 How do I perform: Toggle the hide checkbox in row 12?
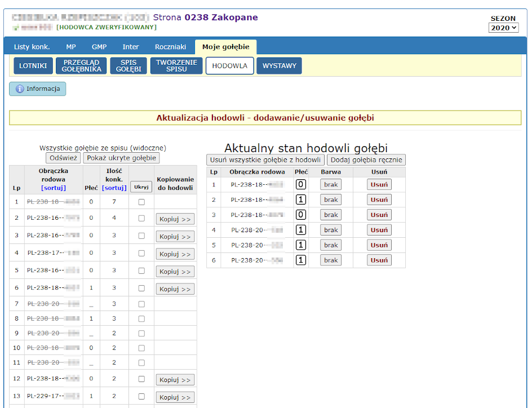click(141, 379)
